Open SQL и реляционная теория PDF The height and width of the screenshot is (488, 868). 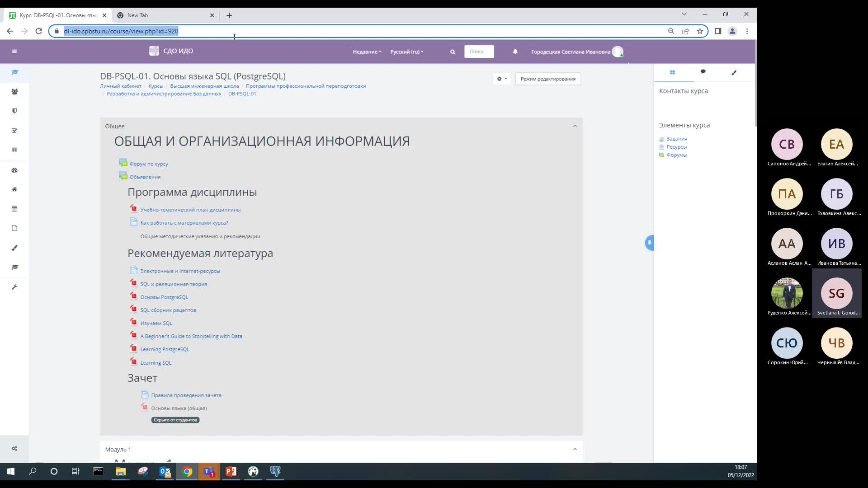(x=174, y=284)
